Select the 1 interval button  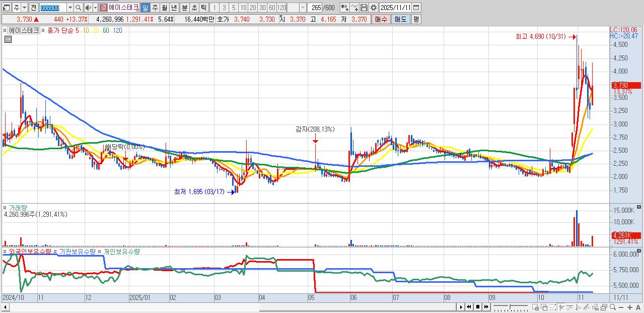point(214,8)
